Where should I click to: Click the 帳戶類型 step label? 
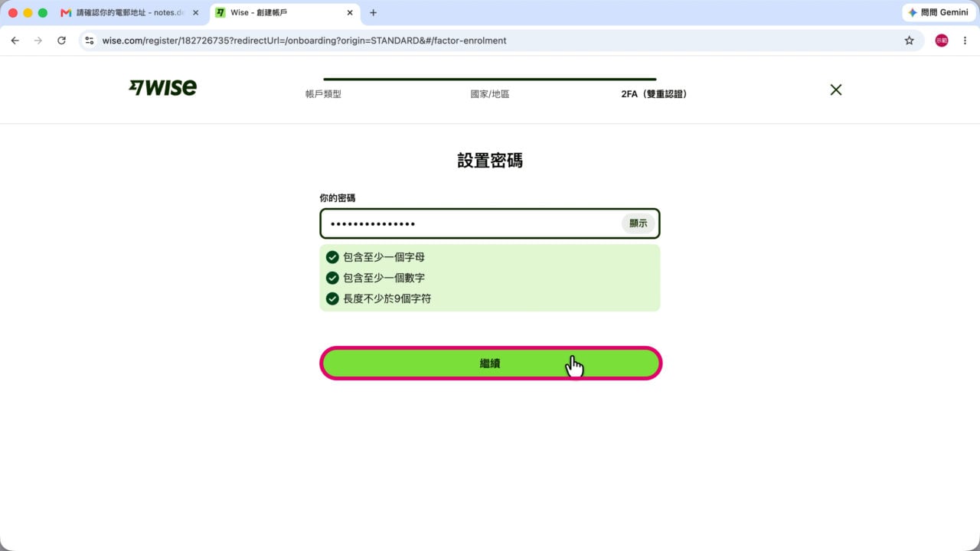323,94
